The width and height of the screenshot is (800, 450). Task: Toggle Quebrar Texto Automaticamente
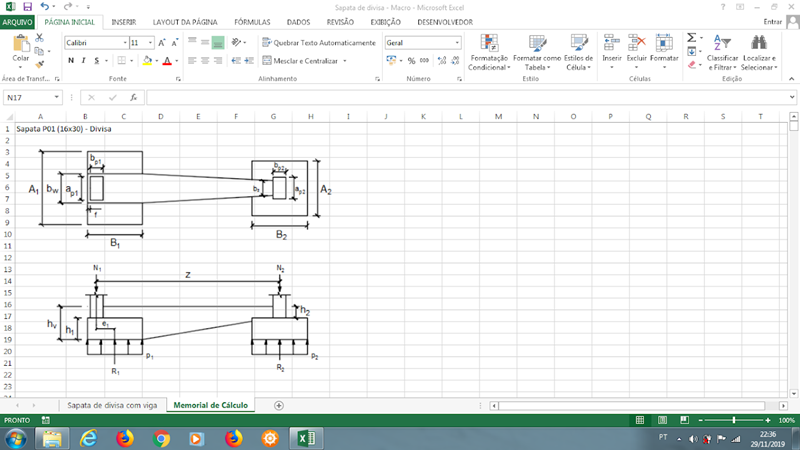click(x=318, y=43)
